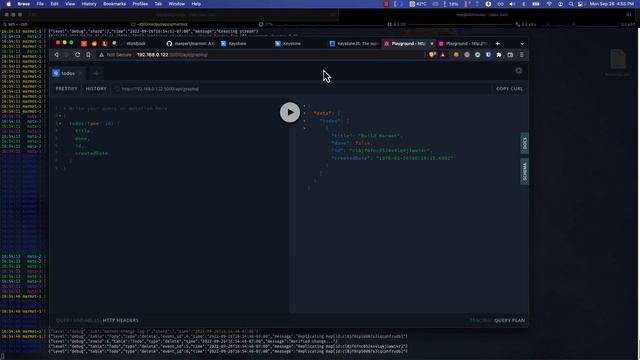This screenshot has height=360, width=640.
Task: Open the HISTORY panel
Action: [96, 89]
